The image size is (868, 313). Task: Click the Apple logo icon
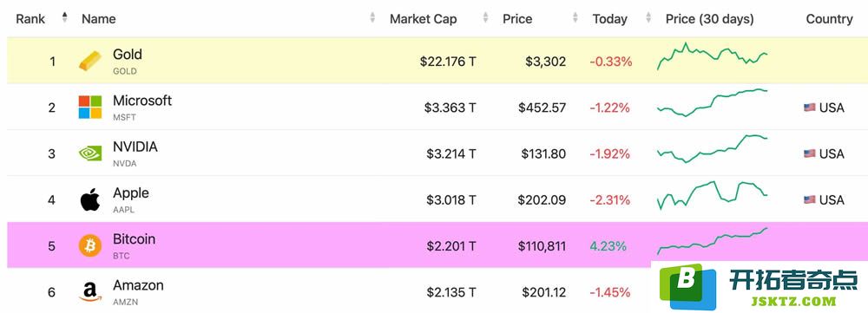(x=90, y=199)
